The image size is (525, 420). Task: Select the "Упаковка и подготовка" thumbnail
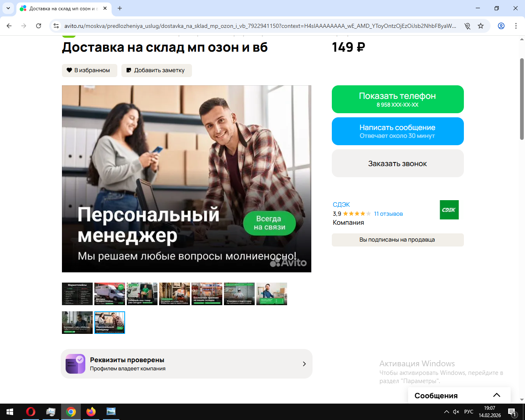[x=239, y=294]
